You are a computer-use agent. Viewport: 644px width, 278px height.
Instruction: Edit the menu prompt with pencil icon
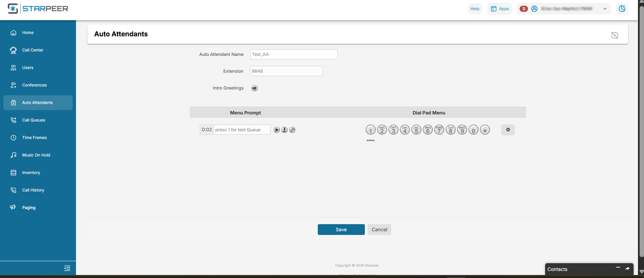(x=293, y=130)
